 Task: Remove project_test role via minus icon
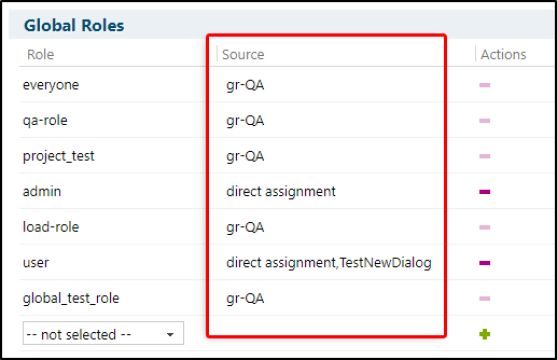485,156
